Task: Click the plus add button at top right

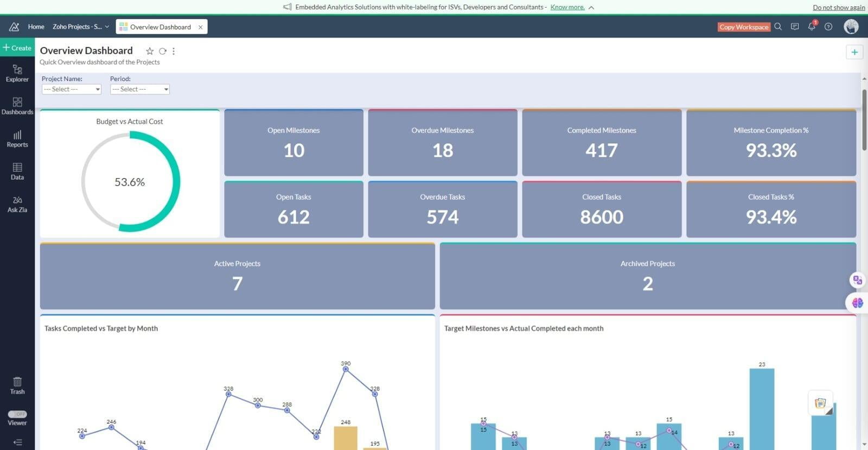Action: (x=854, y=52)
